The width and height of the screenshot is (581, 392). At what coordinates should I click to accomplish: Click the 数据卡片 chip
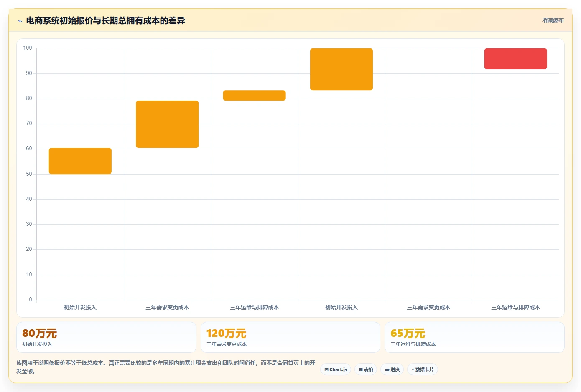click(x=423, y=369)
